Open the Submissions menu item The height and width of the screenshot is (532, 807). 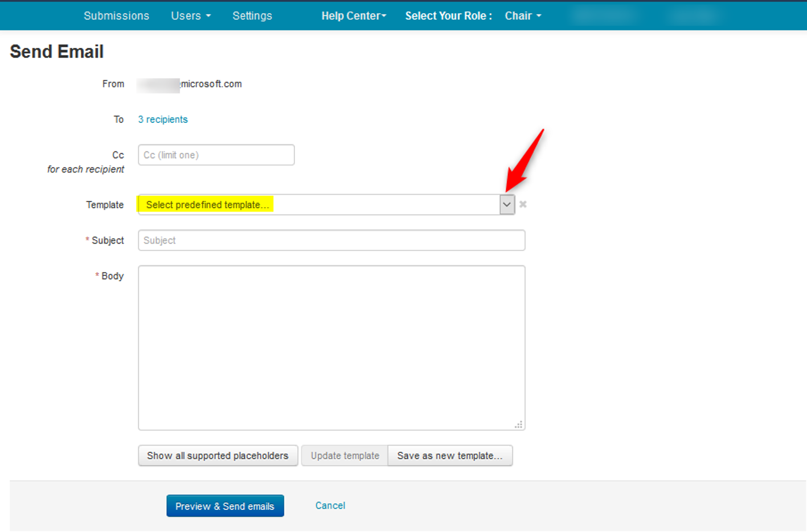116,16
